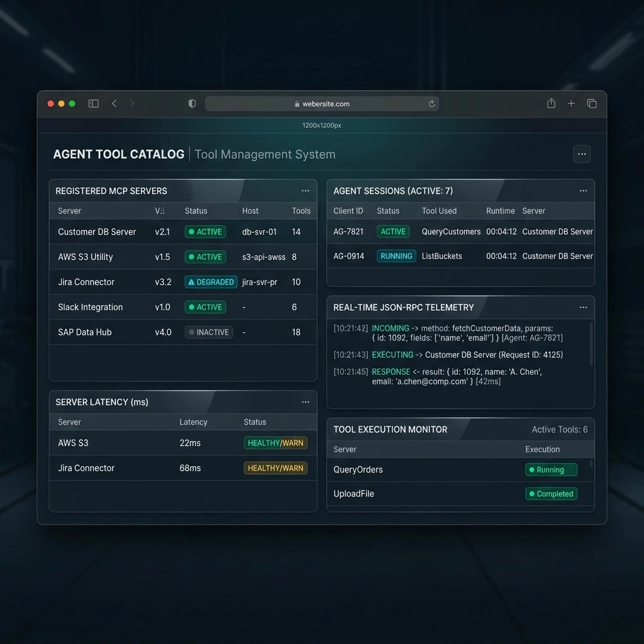Open Server Latency panel options menu
The height and width of the screenshot is (644, 644).
(306, 402)
